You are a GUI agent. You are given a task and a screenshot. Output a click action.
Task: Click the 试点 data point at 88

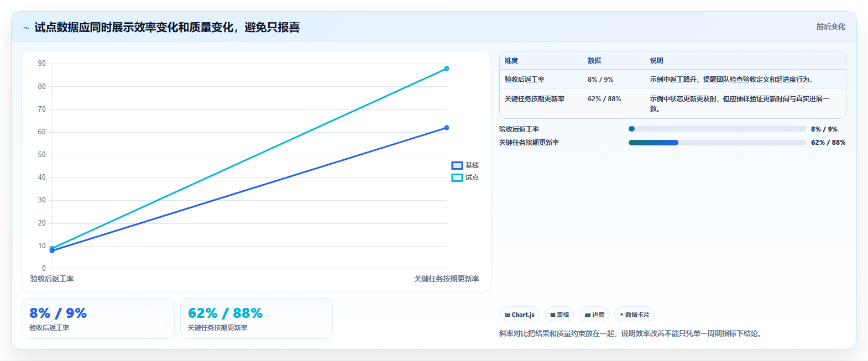tap(447, 69)
